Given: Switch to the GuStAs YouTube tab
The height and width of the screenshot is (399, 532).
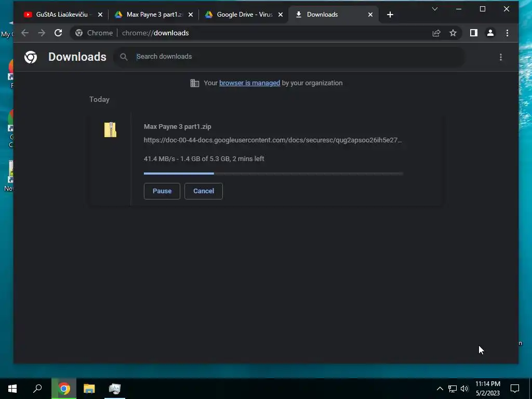Looking at the screenshot, I should point(62,15).
